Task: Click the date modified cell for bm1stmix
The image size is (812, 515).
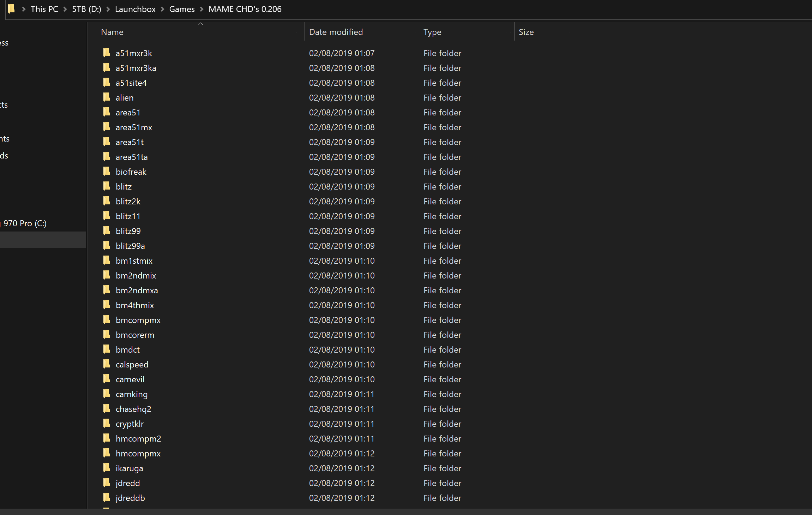Action: [x=342, y=261]
